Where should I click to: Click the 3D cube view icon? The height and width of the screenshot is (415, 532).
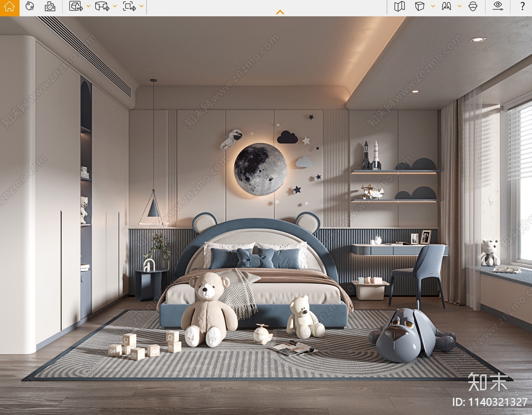point(420,6)
